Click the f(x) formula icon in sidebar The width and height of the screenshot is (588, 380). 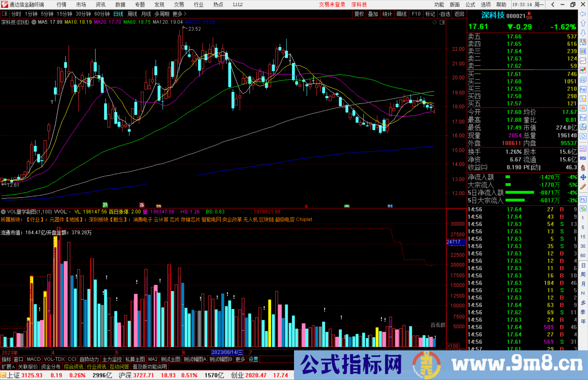[583, 127]
